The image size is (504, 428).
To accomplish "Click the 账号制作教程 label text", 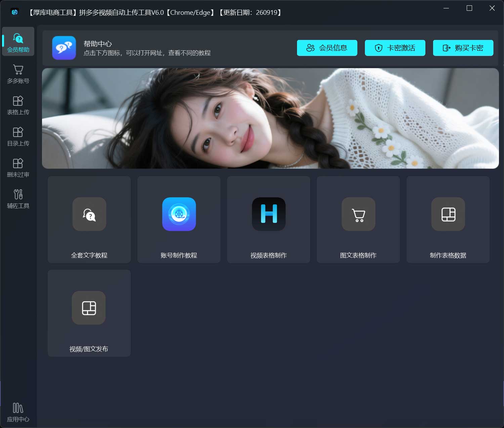I will tap(179, 255).
